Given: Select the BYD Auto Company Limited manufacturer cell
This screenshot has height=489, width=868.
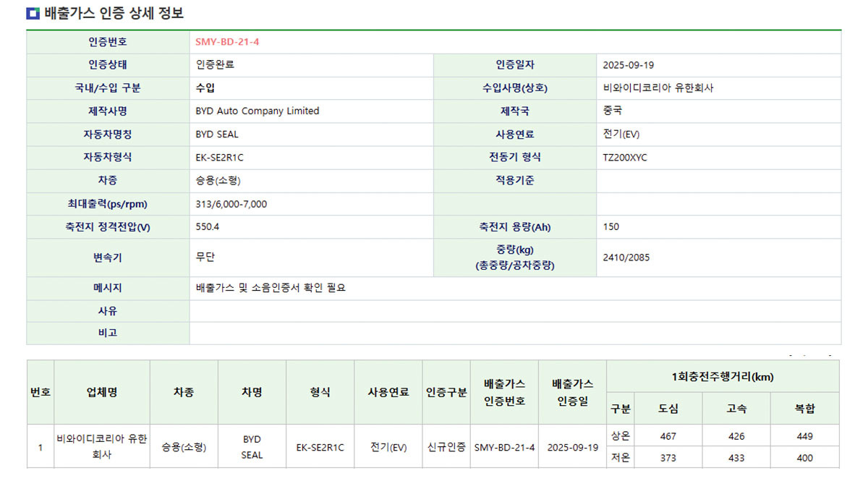Looking at the screenshot, I should [x=257, y=111].
